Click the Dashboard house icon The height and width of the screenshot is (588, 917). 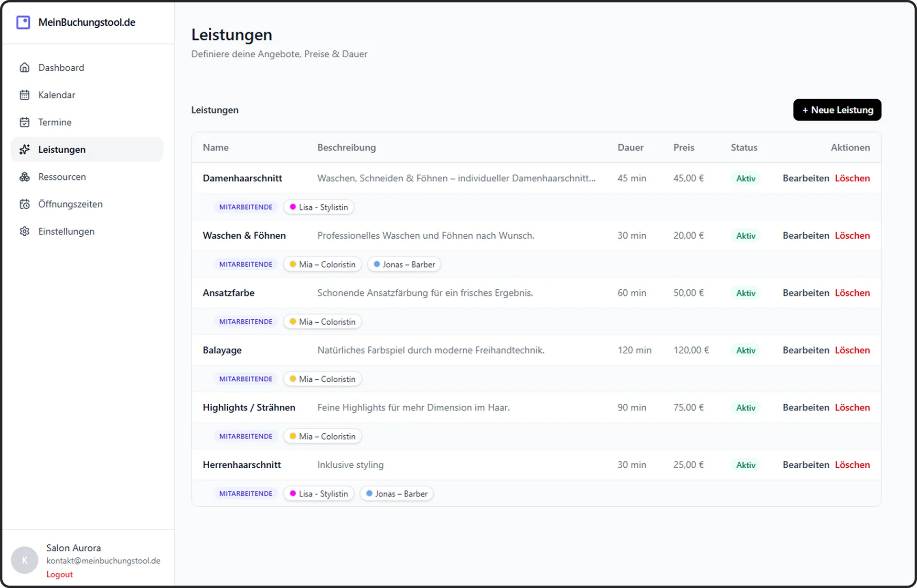24,68
